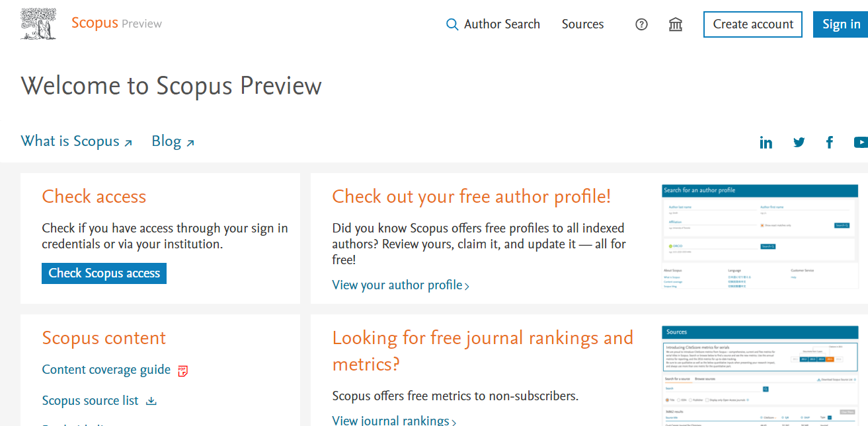Select Author Search in the top navigation
The height and width of the screenshot is (426, 868).
pos(501,24)
